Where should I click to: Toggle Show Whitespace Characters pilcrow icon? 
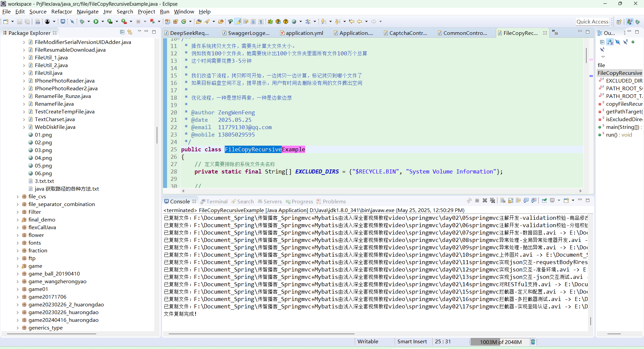coord(261,21)
